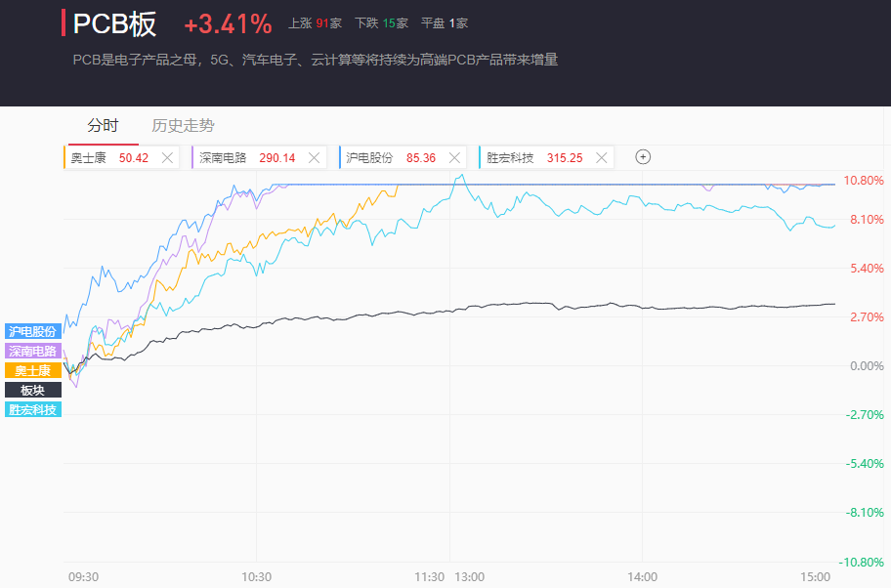Switch to the 分时 tab

(x=103, y=125)
